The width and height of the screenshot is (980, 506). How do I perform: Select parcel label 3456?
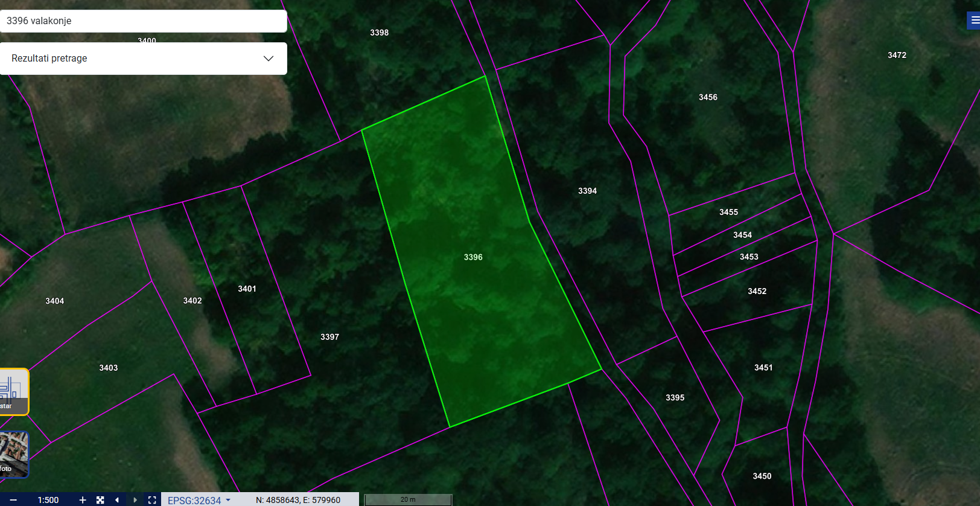[x=708, y=97]
